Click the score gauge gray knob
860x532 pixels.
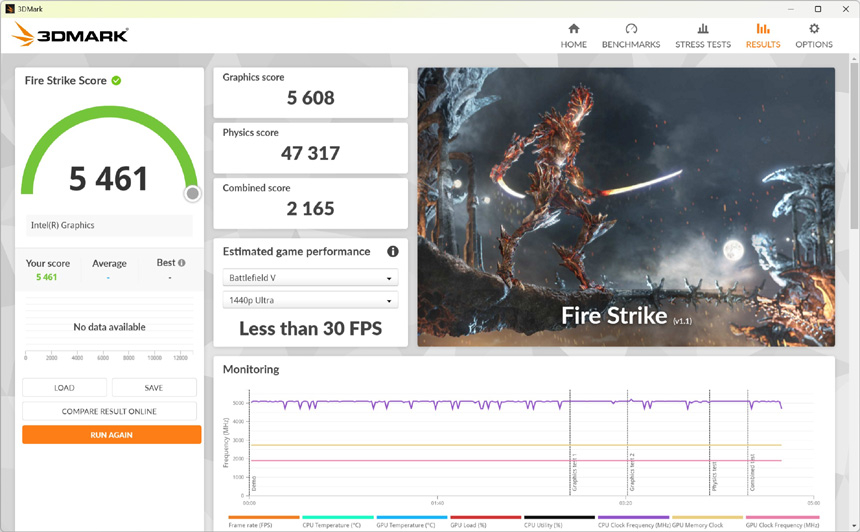click(x=192, y=193)
